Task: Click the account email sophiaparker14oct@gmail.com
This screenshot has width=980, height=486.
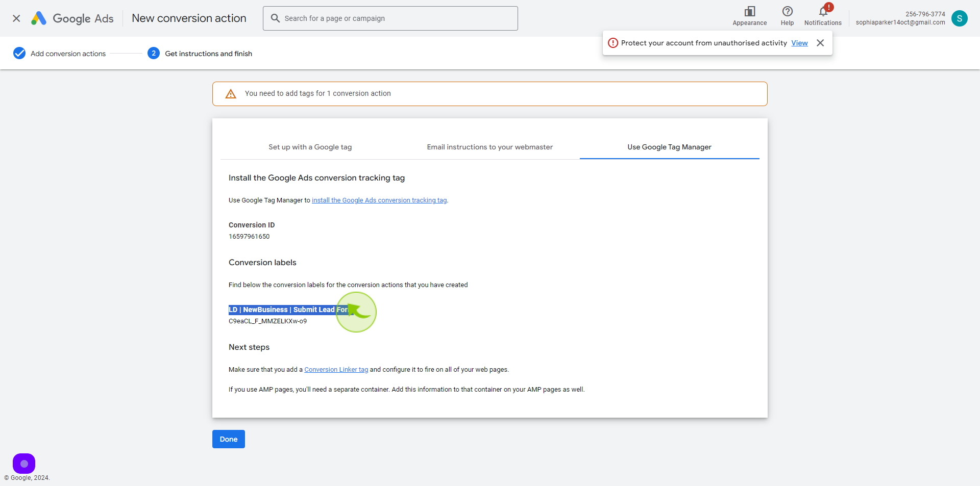Action: (900, 22)
